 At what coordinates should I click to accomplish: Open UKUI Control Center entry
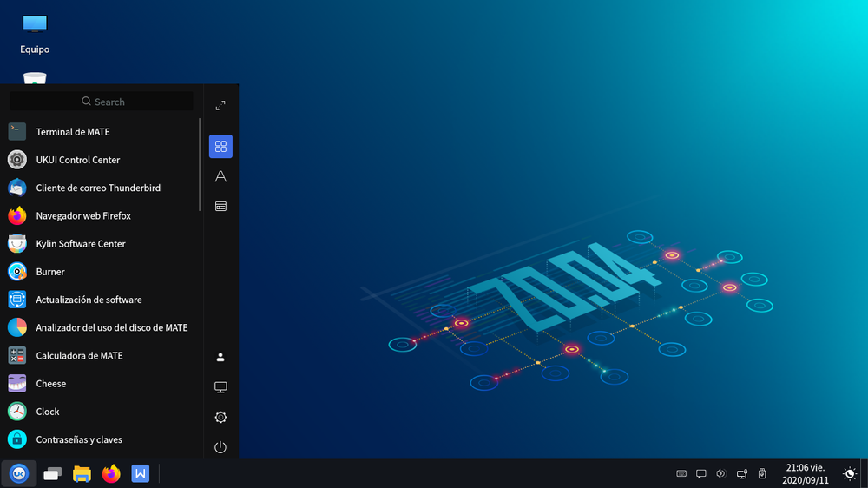pyautogui.click(x=77, y=160)
